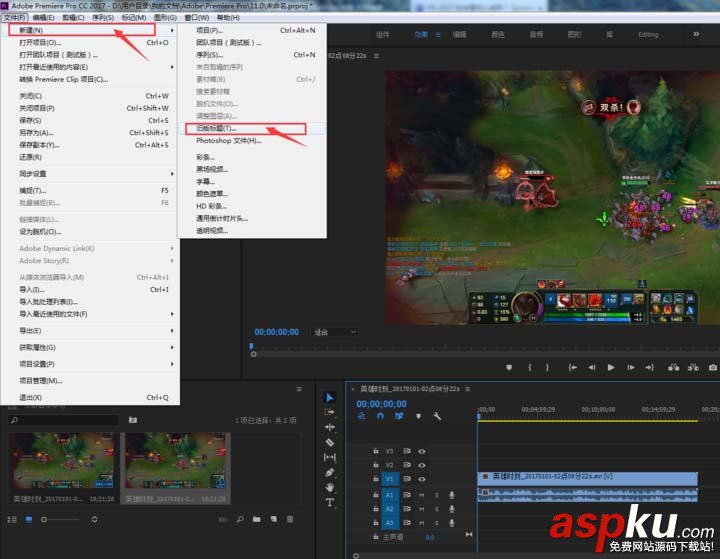The image size is (720, 559).
Task: Click New Item icon in project panel
Action: tap(274, 519)
